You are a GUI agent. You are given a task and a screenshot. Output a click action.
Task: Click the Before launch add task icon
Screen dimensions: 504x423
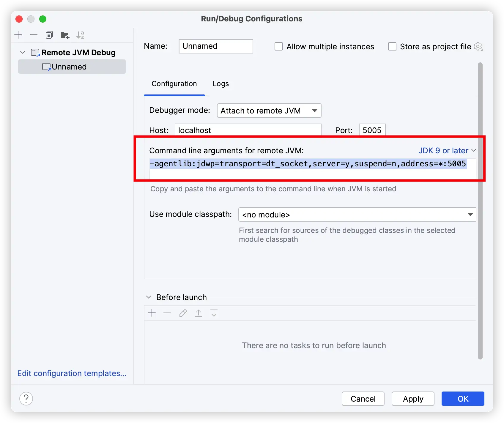tap(152, 313)
